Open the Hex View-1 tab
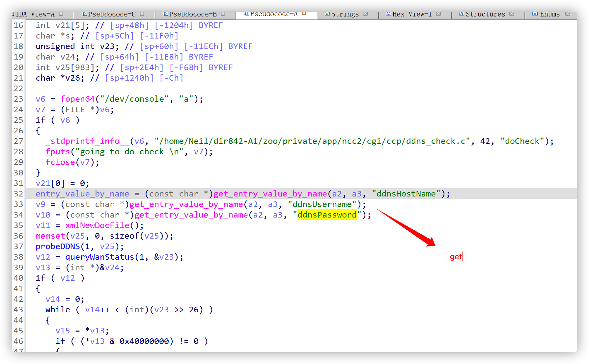Viewport: 589px width, 364px height. coord(412,14)
